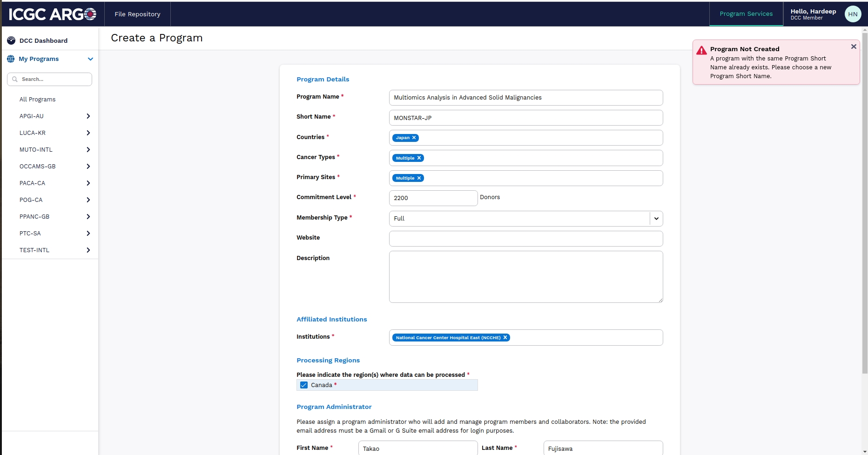The image size is (868, 455).
Task: Remove the Japan country tag
Action: point(413,137)
